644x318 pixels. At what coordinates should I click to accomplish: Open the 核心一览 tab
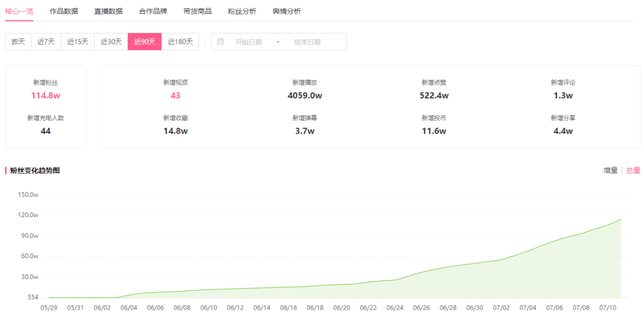(x=19, y=11)
